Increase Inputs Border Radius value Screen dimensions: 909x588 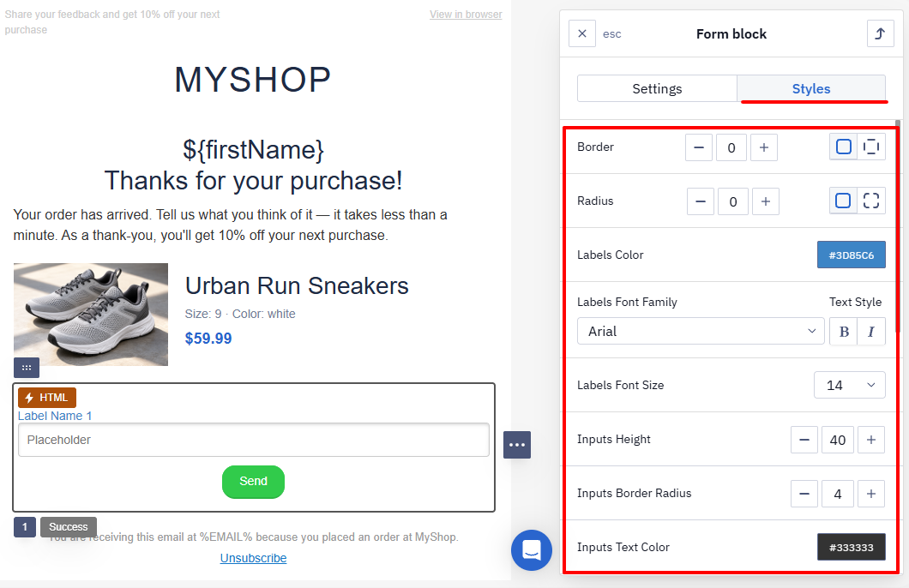pyautogui.click(x=870, y=494)
